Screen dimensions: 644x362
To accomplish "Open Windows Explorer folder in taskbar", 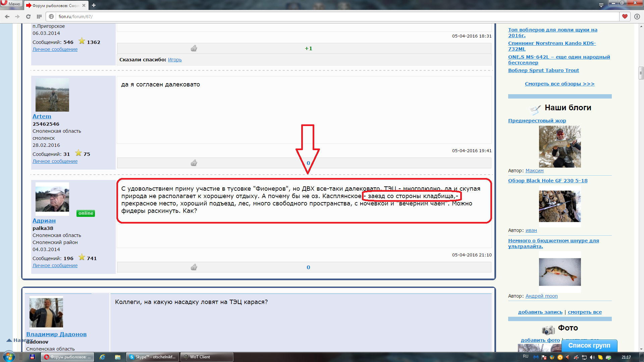I will click(118, 357).
